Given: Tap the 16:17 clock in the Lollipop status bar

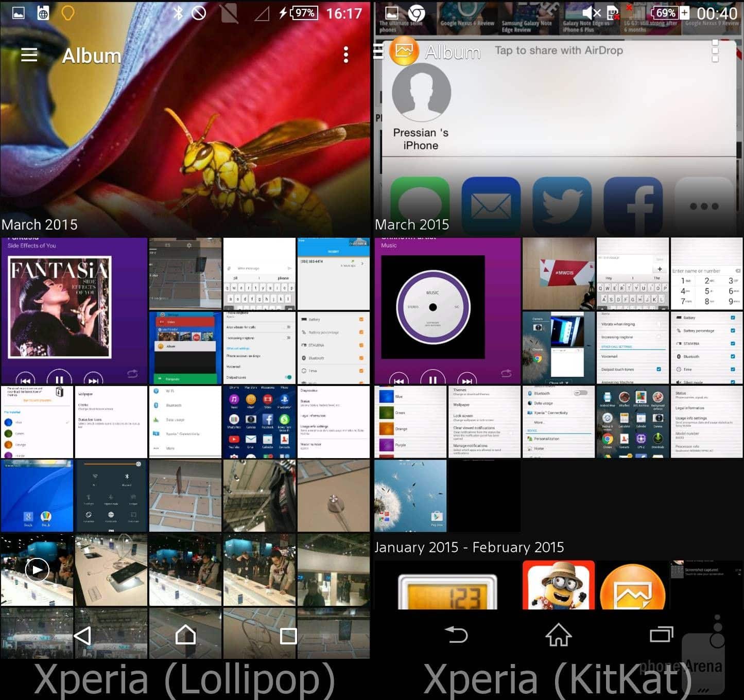Looking at the screenshot, I should click(x=344, y=13).
